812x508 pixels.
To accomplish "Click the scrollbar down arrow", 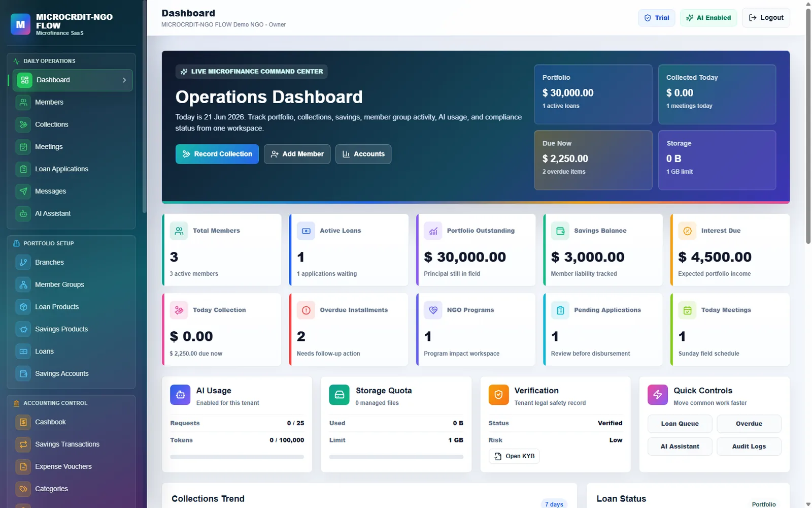I will click(x=808, y=504).
